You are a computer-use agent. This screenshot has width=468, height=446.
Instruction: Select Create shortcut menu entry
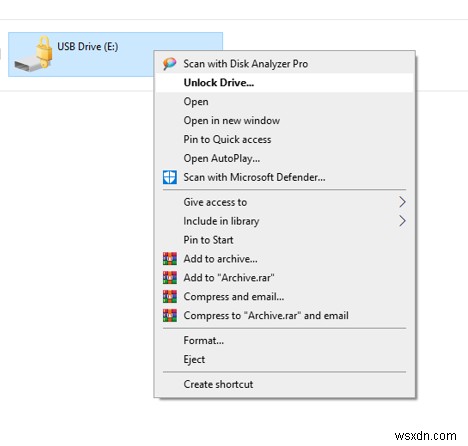pos(285,384)
